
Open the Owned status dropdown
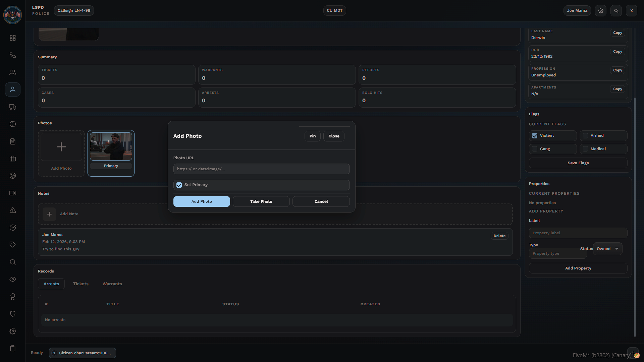[x=607, y=249]
